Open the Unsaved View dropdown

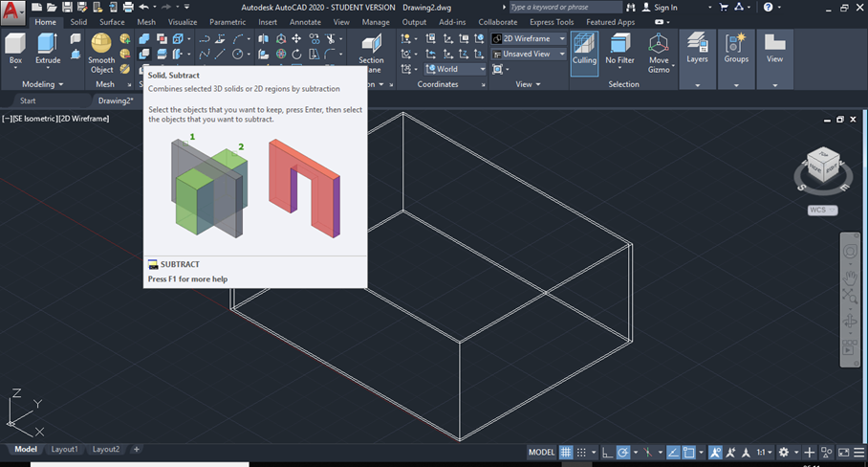tap(528, 54)
